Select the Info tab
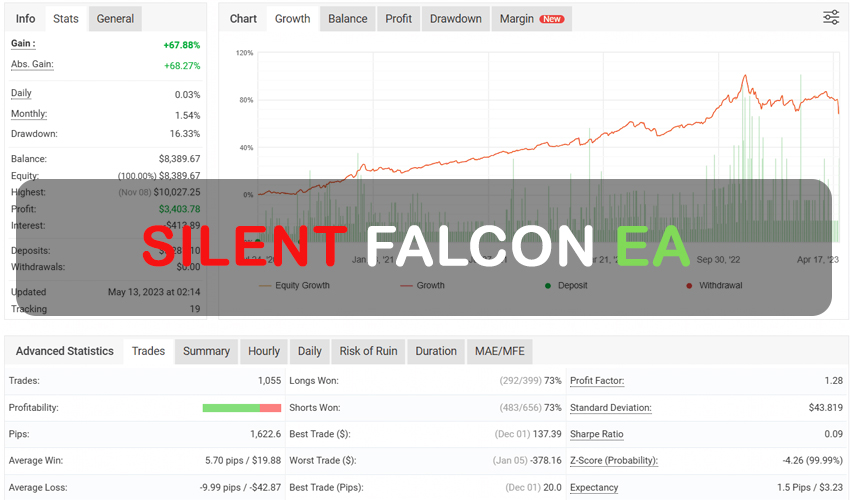850x500 pixels. point(25,19)
